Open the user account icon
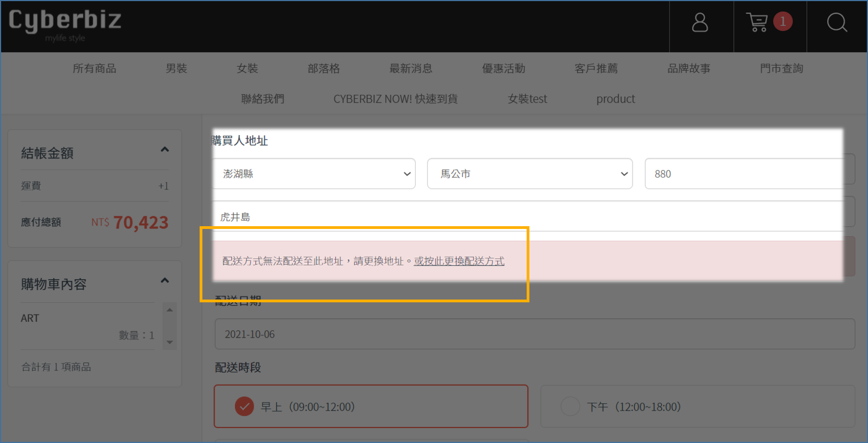The height and width of the screenshot is (443, 868). 700,23
